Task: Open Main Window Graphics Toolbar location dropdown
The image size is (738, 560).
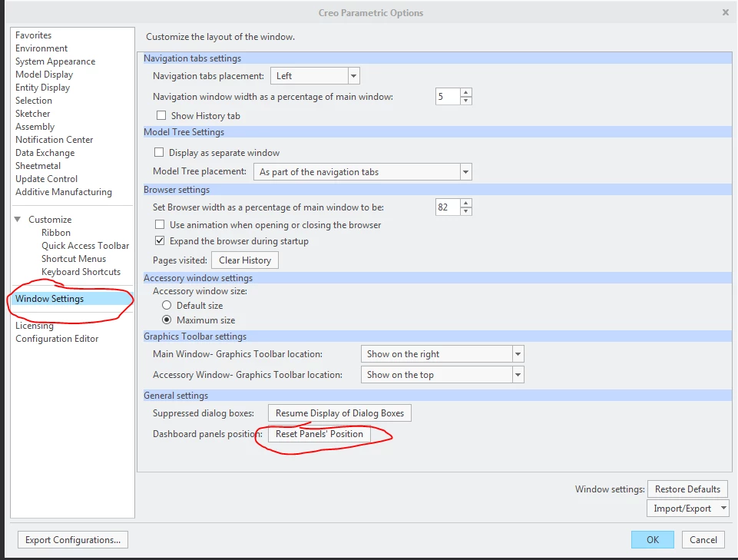Action: coord(518,354)
